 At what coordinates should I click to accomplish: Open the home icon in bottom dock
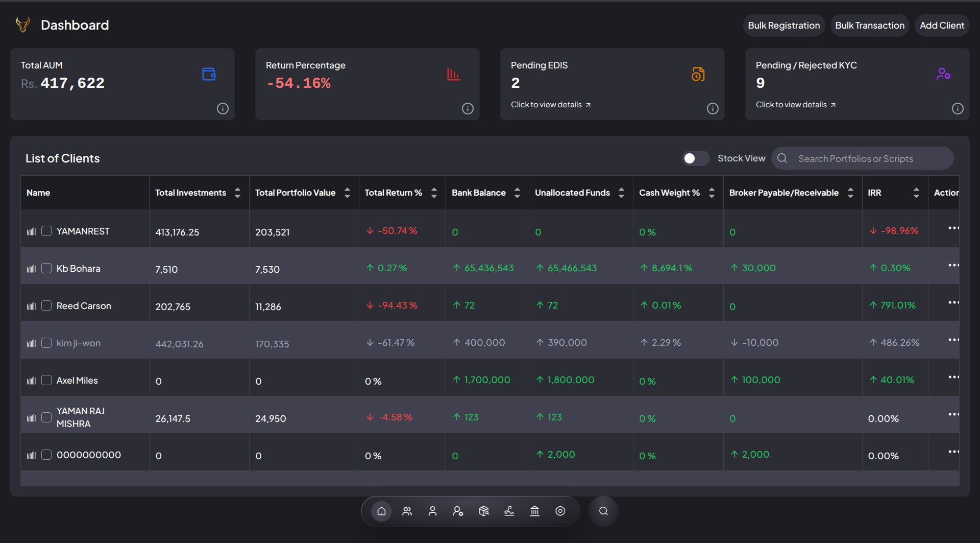coord(381,511)
